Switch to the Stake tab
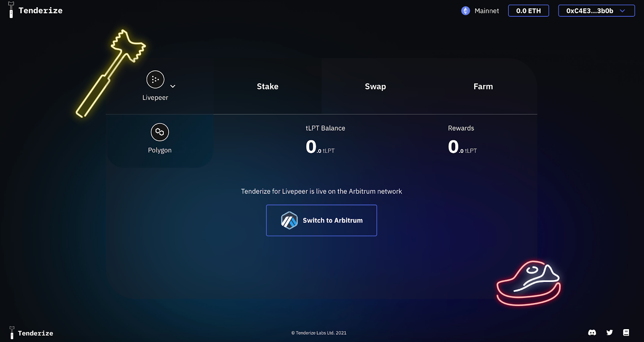This screenshot has width=644, height=342. (268, 87)
